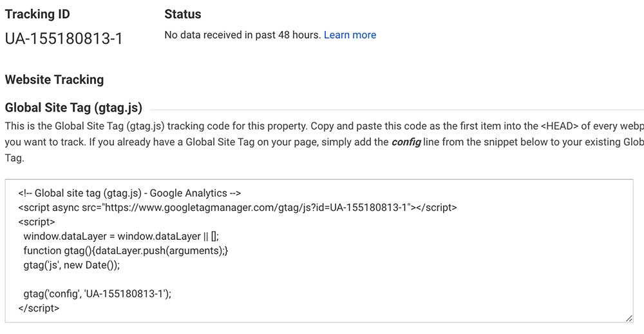Viewport: 644px width, 334px height.
Task: Open the Learn more link
Action: (x=350, y=35)
